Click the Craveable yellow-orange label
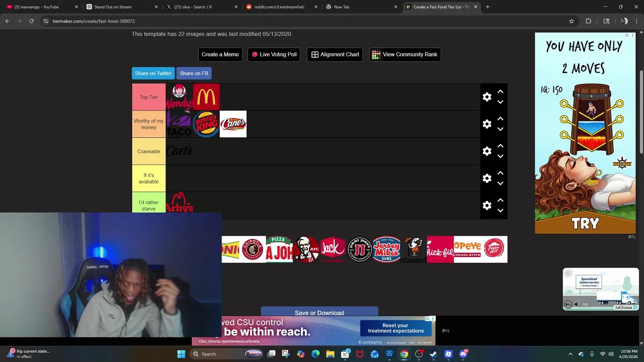 tap(149, 151)
